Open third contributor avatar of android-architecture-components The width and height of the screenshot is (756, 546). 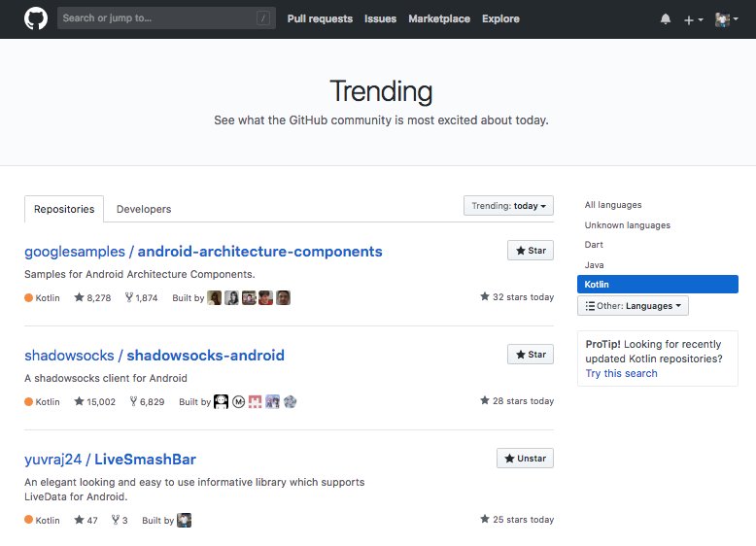point(249,298)
